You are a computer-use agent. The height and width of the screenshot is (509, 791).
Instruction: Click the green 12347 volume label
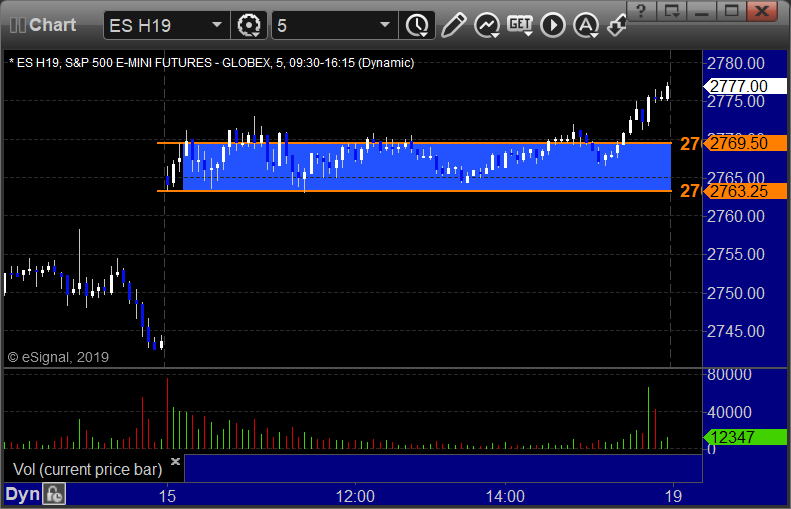point(738,437)
